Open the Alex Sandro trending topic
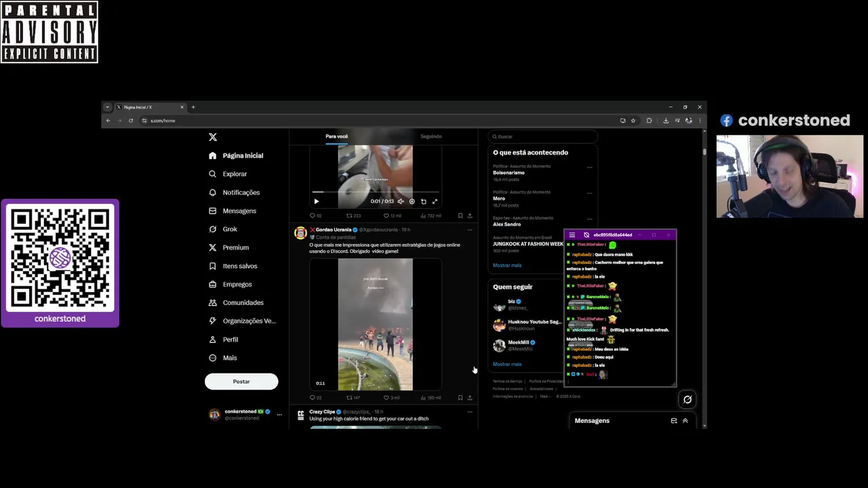This screenshot has width=868, height=488. point(507,224)
